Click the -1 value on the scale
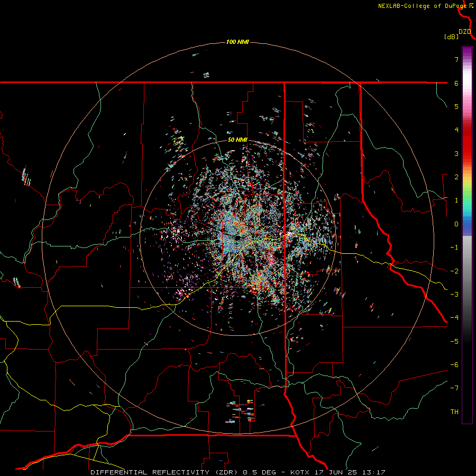The height and width of the screenshot is (476, 476). coord(454,248)
